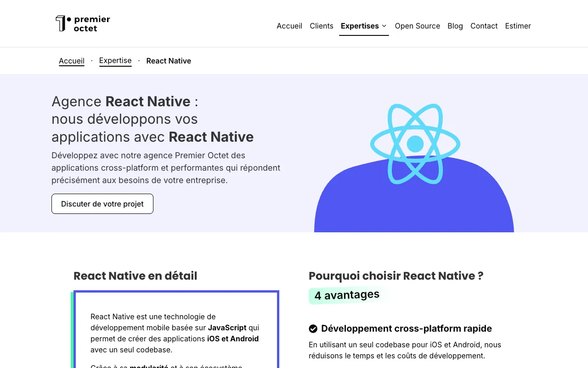Click the Développement cross-platform rapide title
Viewport: 588px width, 368px height.
[407, 328]
